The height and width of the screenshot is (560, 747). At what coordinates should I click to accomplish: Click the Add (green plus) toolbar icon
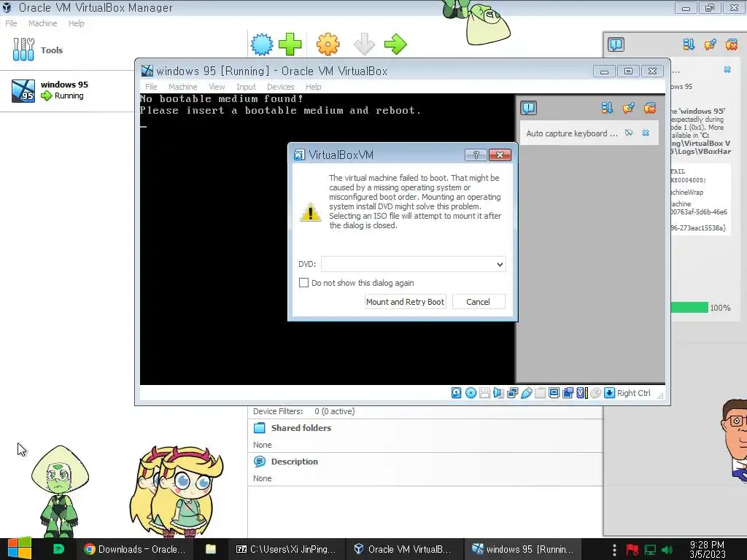click(x=290, y=44)
